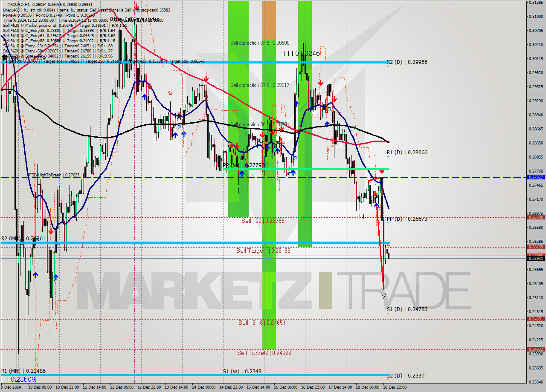
Task: Click the Time A:2024.12.12 20:00:00 info line
Action: [28, 20]
